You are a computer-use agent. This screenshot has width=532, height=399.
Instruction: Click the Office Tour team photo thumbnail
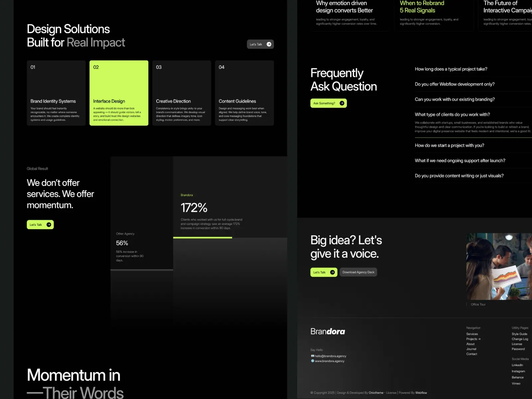499,266
